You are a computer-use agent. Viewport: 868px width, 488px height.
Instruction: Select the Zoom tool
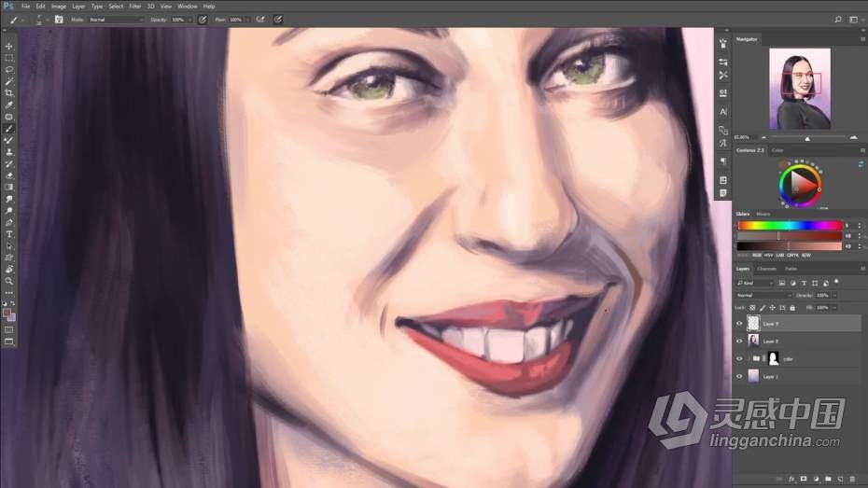9,280
